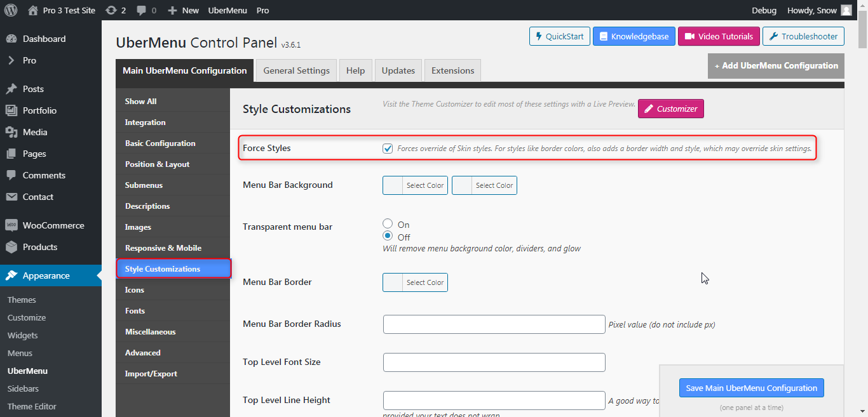
Task: Open Submenus settings section
Action: pyautogui.click(x=173, y=185)
